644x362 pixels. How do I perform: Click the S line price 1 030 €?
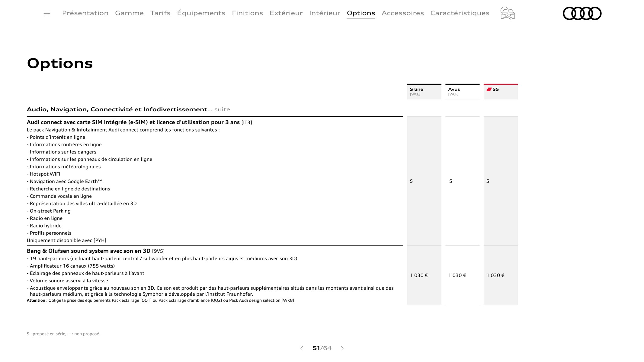419,275
